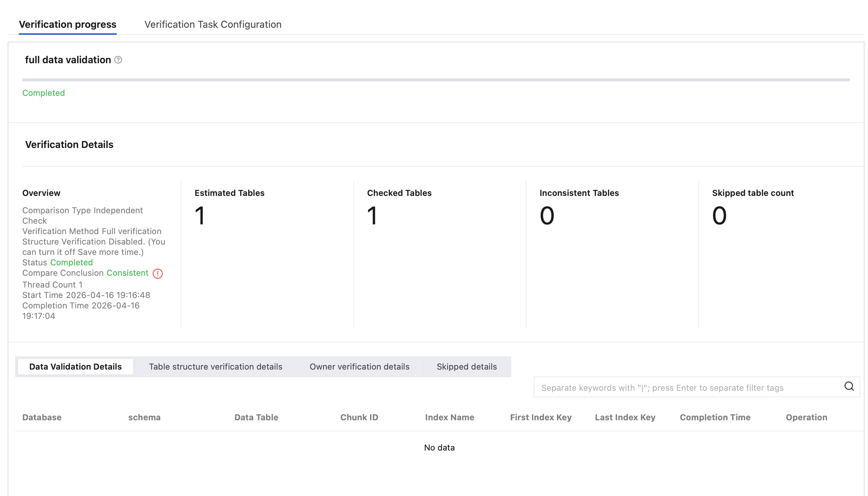Screen dimensions: 868x496
Task: Select the Verification progress tab
Action: point(67,25)
